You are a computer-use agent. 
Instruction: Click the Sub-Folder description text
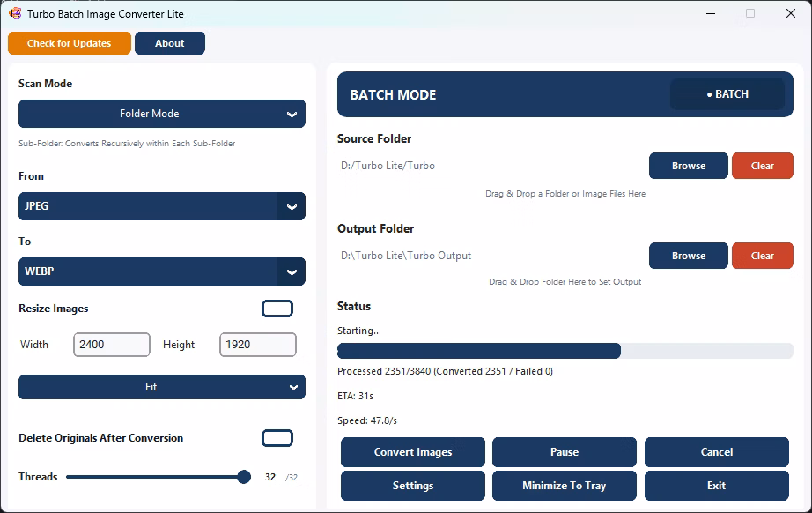pyautogui.click(x=127, y=143)
